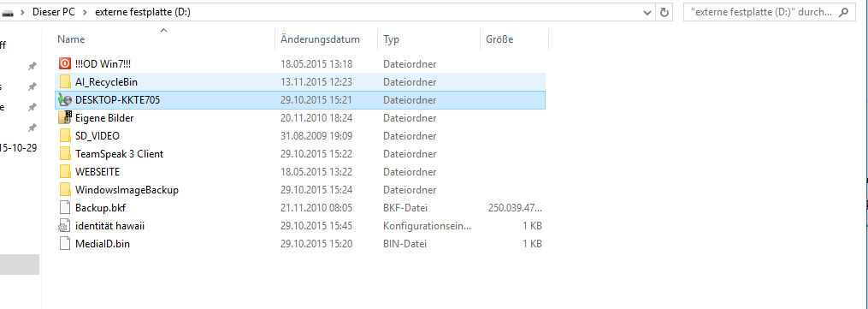
Task: Select the identität hawaii configuration file icon
Action: (x=65, y=226)
